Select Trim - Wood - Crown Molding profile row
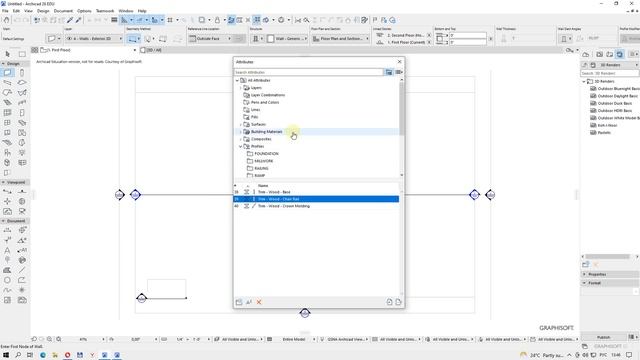Image resolution: width=640 pixels, height=360 pixels. pyautogui.click(x=316, y=206)
